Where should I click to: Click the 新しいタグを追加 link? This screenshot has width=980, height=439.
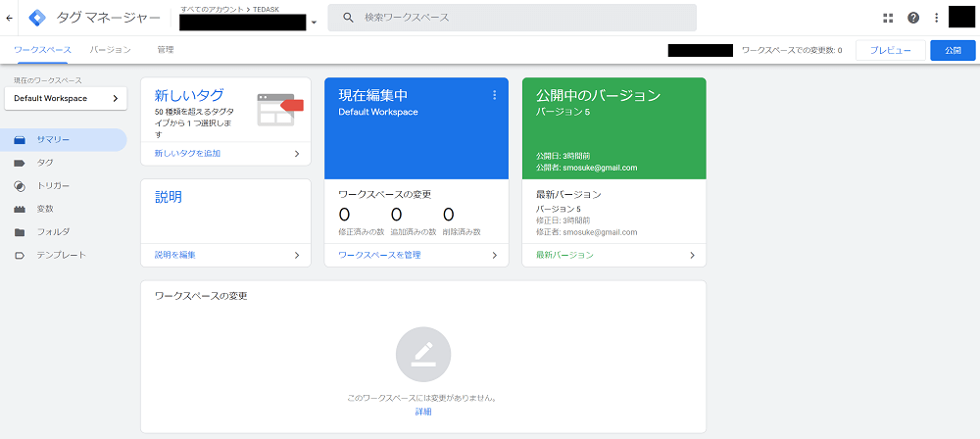click(187, 154)
